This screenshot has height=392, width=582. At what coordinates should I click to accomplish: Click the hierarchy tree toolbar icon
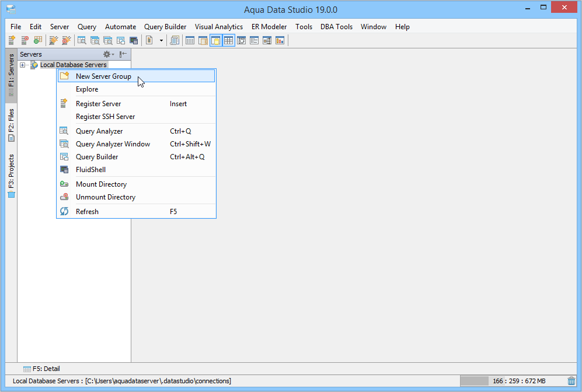click(267, 40)
